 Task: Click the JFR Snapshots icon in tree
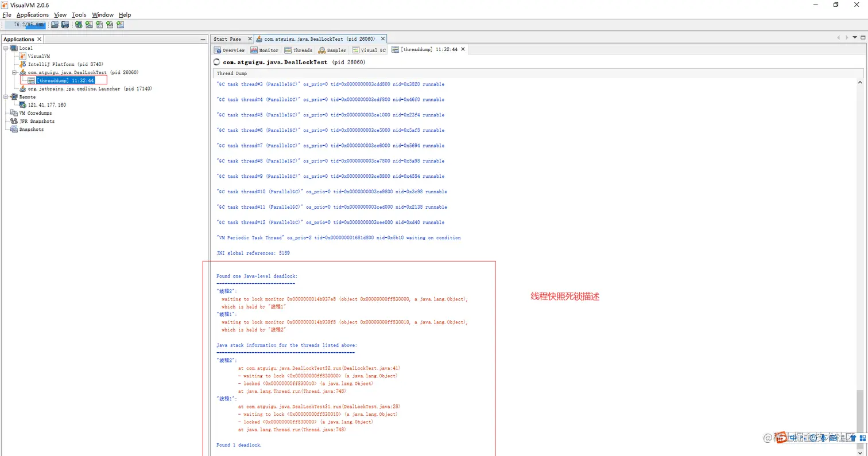coord(14,121)
